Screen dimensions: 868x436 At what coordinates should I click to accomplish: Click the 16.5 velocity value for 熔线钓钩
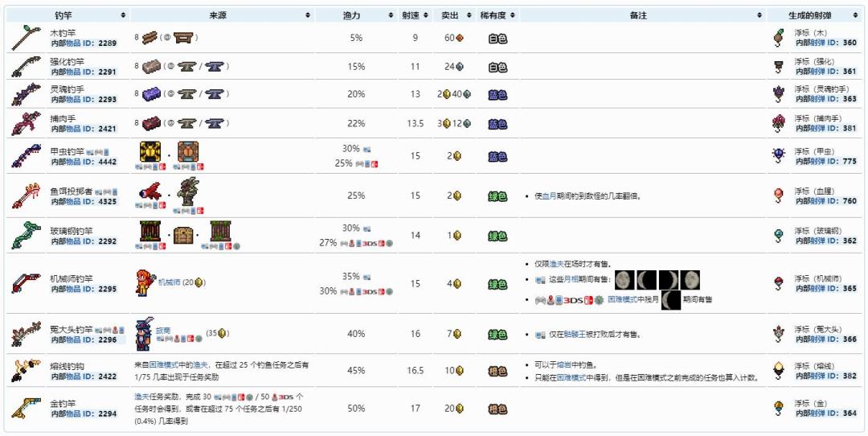click(x=416, y=370)
